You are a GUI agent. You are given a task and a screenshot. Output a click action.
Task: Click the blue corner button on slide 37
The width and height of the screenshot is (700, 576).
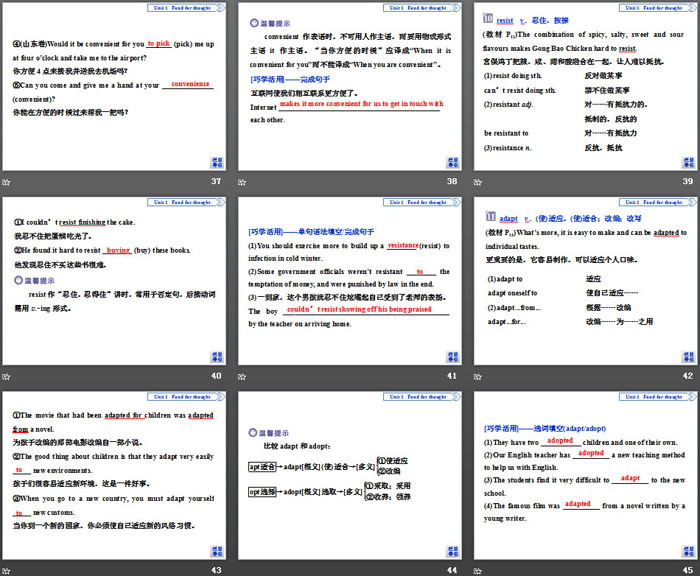point(217,162)
